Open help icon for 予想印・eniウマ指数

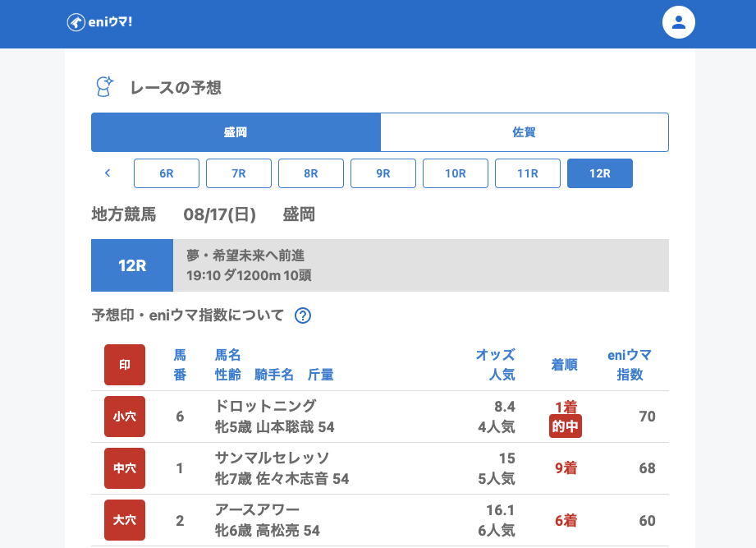tap(302, 315)
